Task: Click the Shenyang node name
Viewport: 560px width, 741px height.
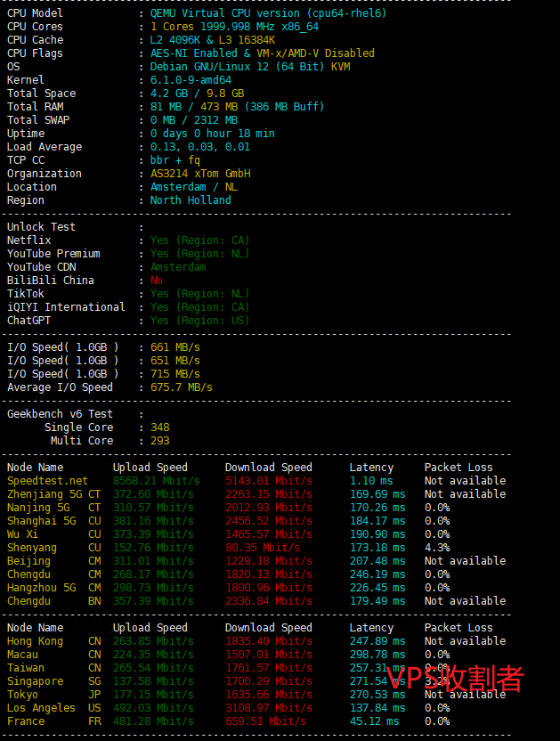Action: pos(32,548)
